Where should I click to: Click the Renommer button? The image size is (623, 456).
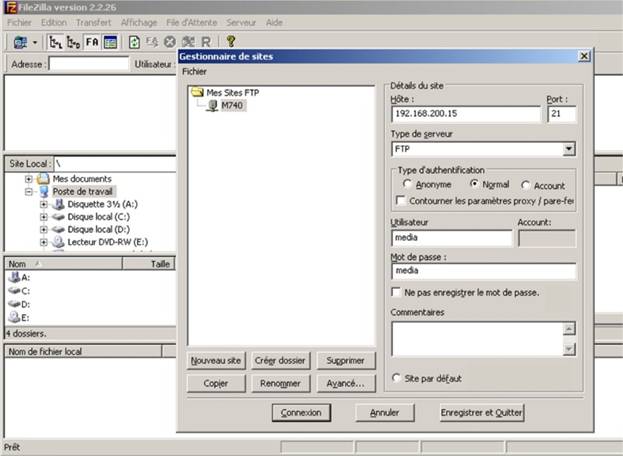tap(281, 384)
